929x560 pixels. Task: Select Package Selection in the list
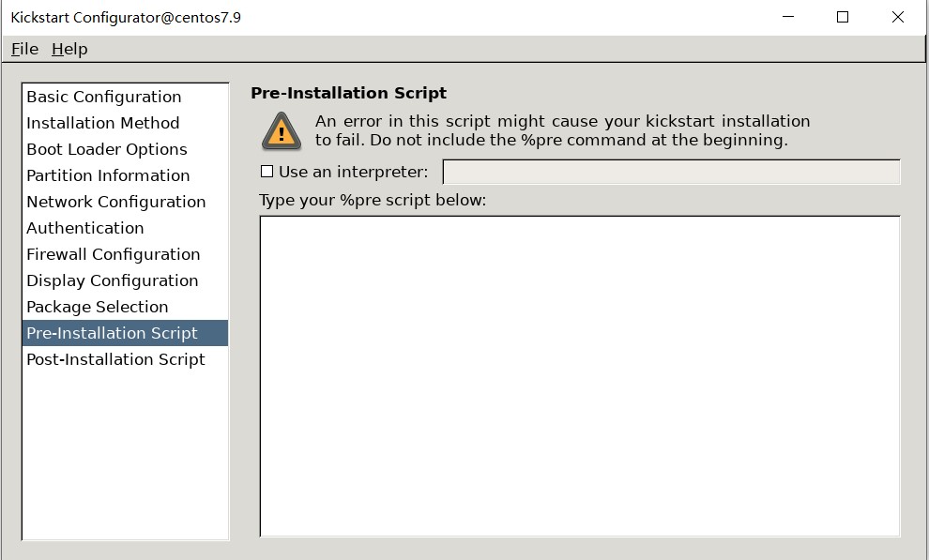coord(125,307)
